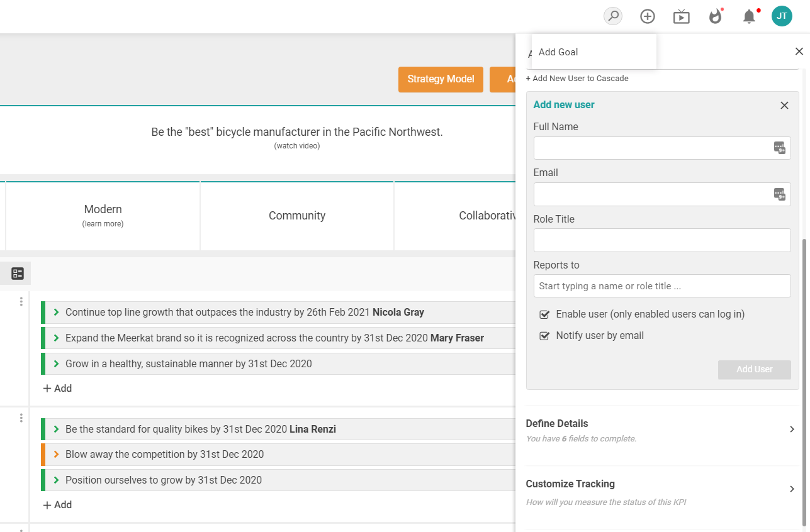Screen dimensions: 810x532
Task: Click the flame icon in header
Action: point(715,16)
